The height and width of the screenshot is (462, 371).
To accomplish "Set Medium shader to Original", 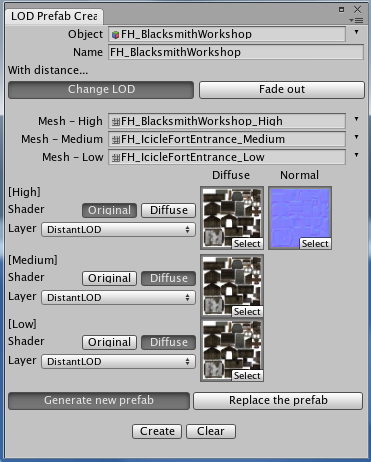I will 109,278.
